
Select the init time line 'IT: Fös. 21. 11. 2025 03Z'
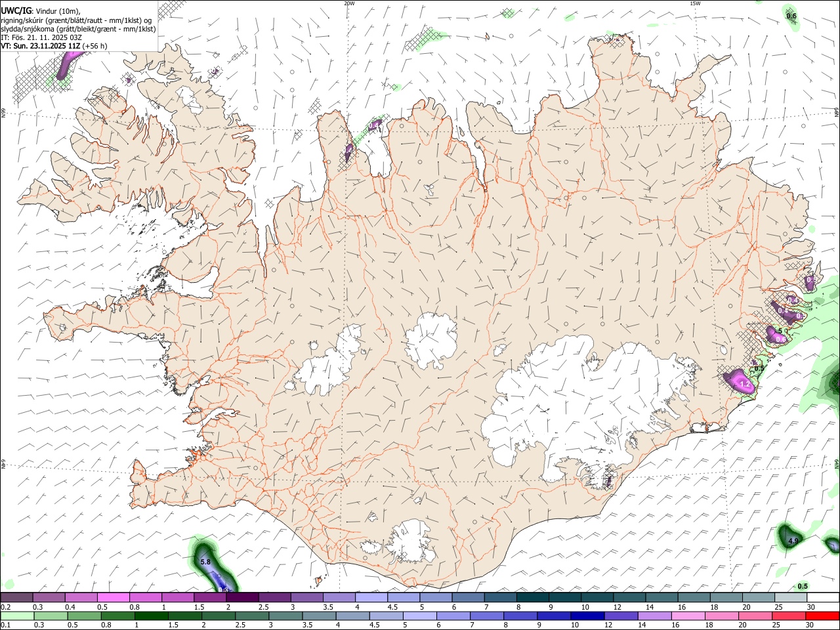(x=41, y=37)
